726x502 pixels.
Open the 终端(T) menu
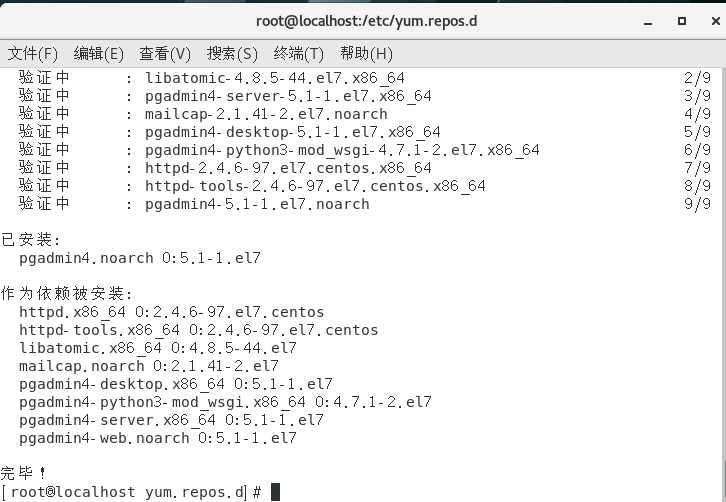click(299, 54)
